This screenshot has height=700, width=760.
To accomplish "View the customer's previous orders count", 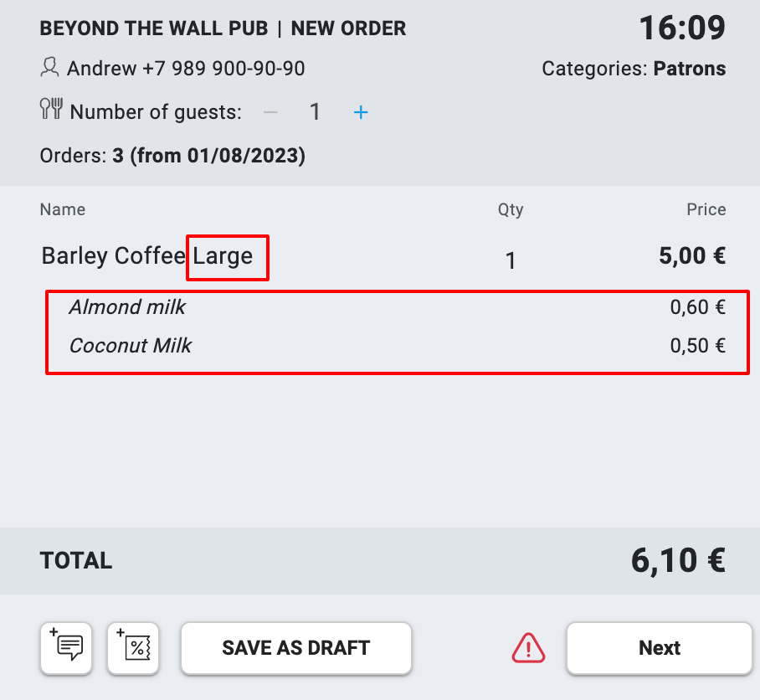I will [x=172, y=156].
